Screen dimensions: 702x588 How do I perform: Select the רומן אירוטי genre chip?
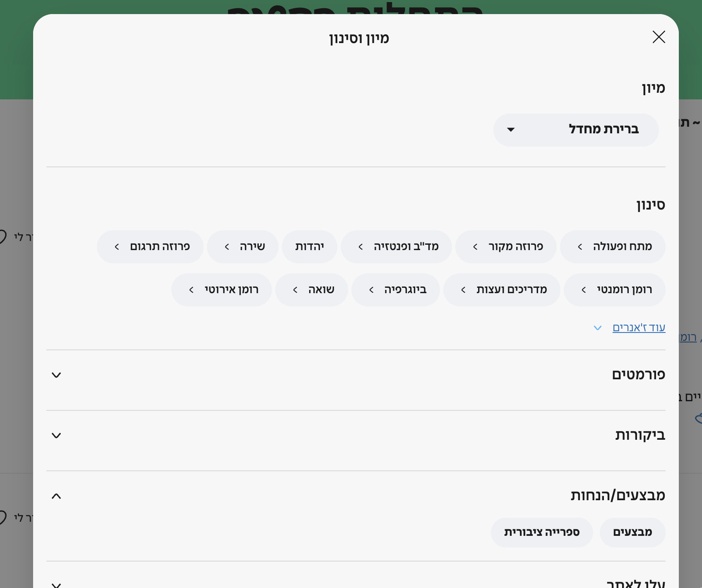pyautogui.click(x=221, y=290)
